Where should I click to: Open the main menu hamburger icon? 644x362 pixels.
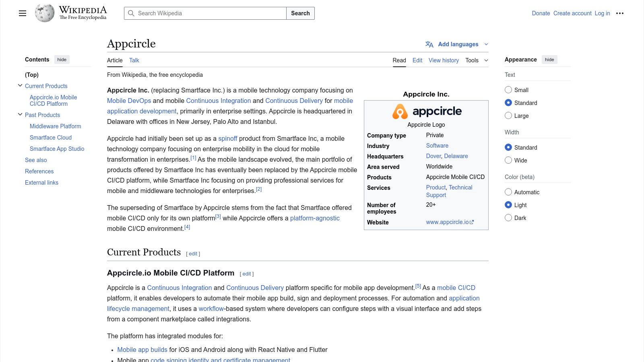pos(23,13)
